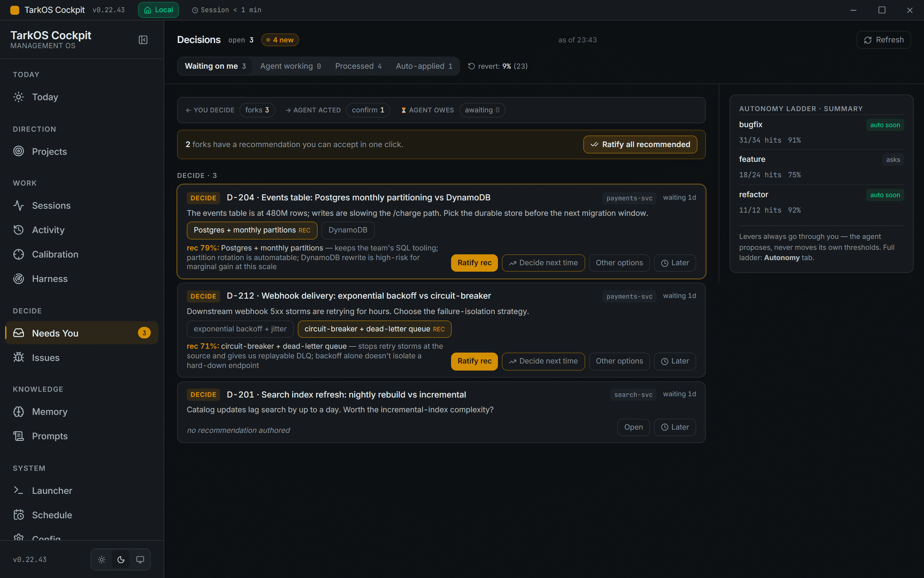The height and width of the screenshot is (578, 924).
Task: Click the Agent Owes hourglass icon
Action: 404,110
